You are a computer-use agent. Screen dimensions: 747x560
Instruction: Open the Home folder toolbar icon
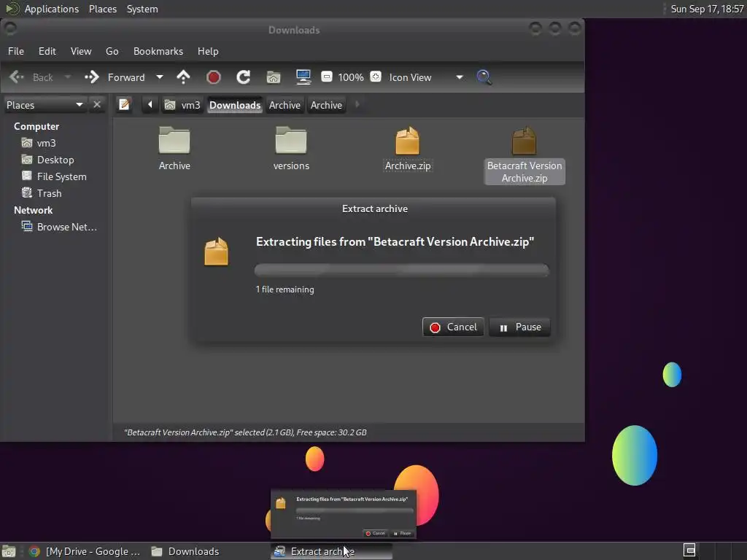click(274, 77)
